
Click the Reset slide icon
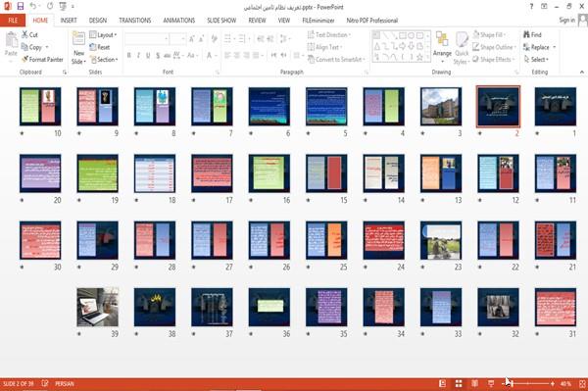tap(93, 47)
